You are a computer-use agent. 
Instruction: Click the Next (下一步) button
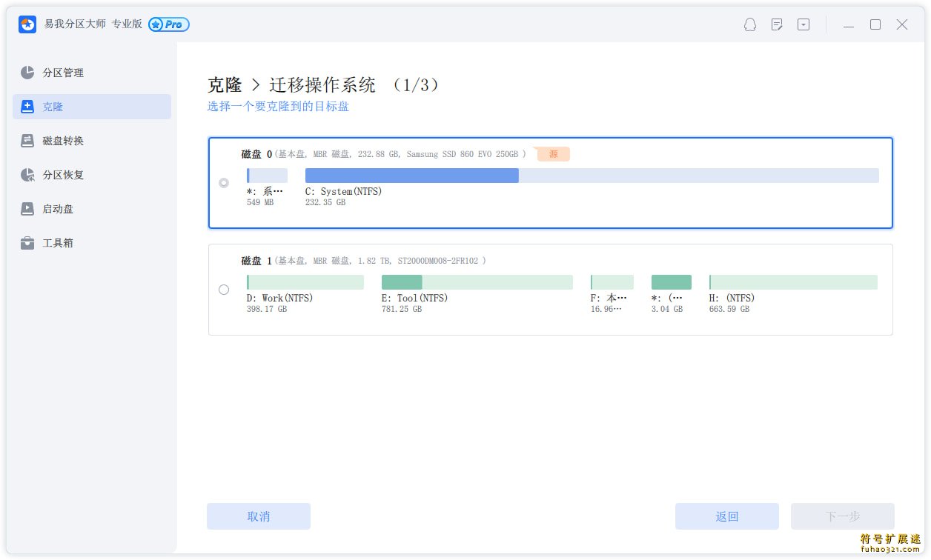843,516
